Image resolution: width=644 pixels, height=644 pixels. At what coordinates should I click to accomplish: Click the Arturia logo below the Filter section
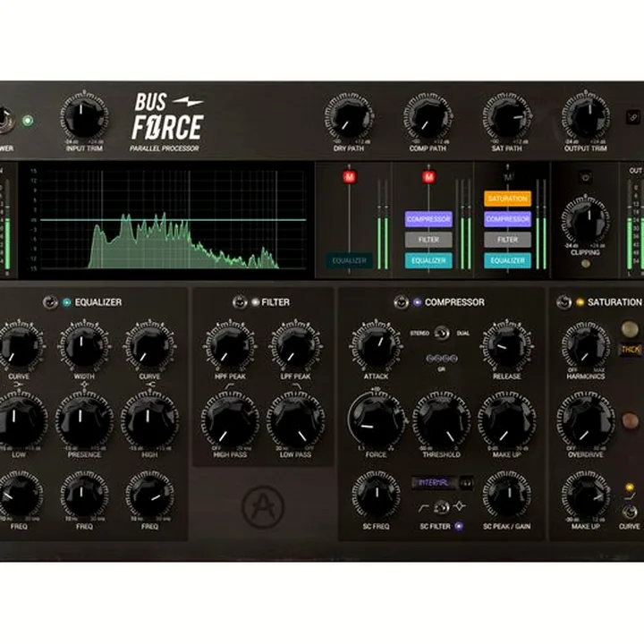263,506
